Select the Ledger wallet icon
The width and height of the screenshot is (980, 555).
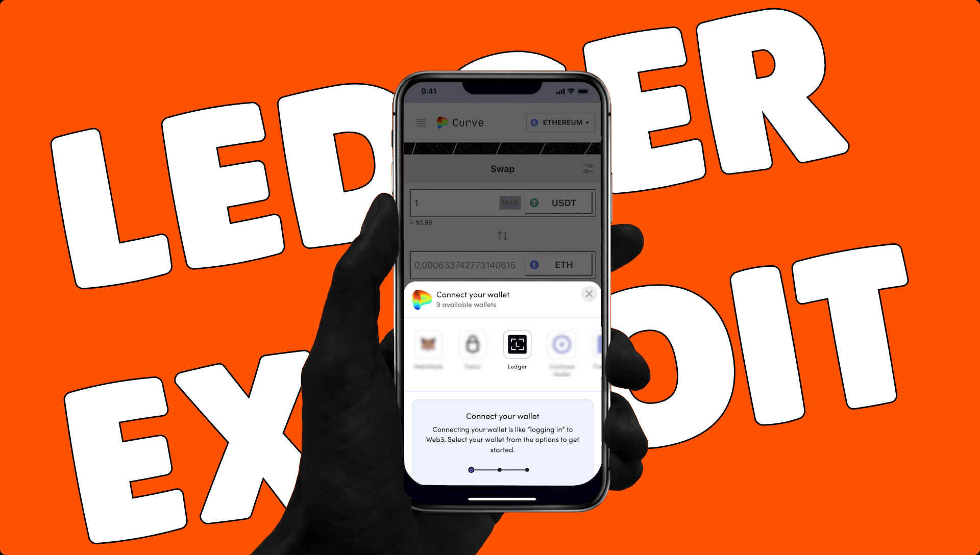[517, 345]
